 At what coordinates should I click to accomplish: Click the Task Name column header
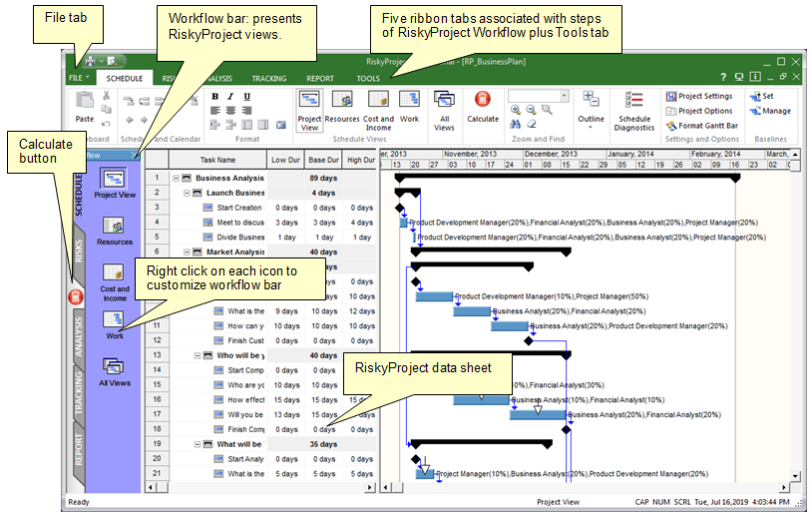click(x=218, y=160)
